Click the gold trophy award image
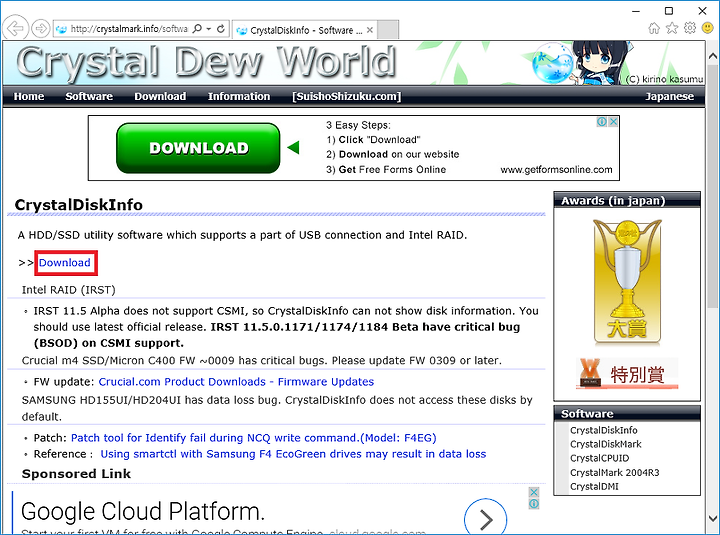Screen dimensions: 720x535 tap(627, 282)
